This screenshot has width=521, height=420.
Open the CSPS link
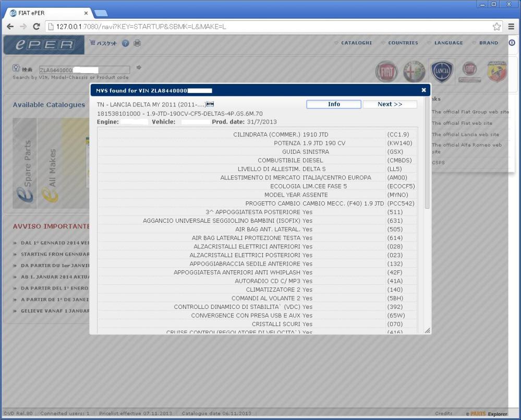pos(438,162)
